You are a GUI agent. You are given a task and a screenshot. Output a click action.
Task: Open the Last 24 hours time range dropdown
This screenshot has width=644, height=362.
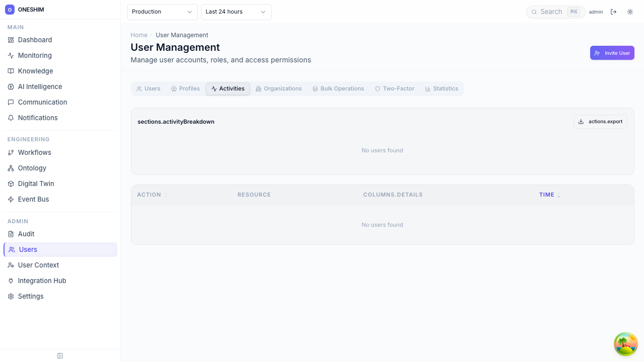coord(236,12)
